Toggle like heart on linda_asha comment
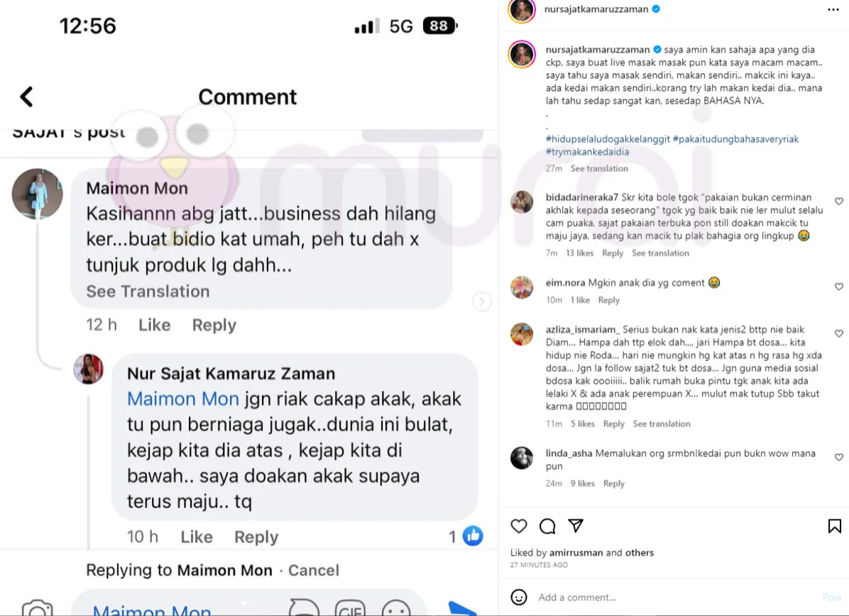The image size is (849, 616). pos(839,458)
